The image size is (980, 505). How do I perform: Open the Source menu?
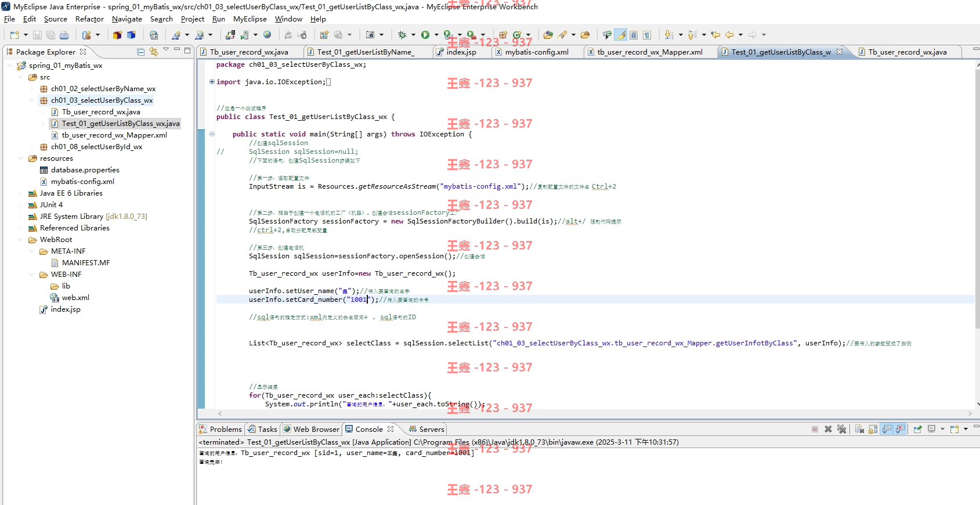coord(56,19)
